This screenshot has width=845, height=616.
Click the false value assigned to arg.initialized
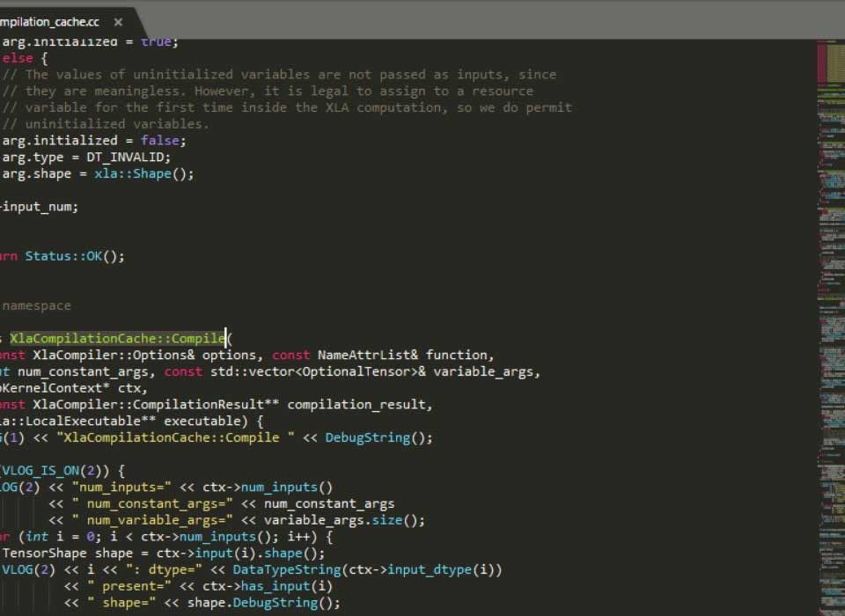pyautogui.click(x=162, y=140)
